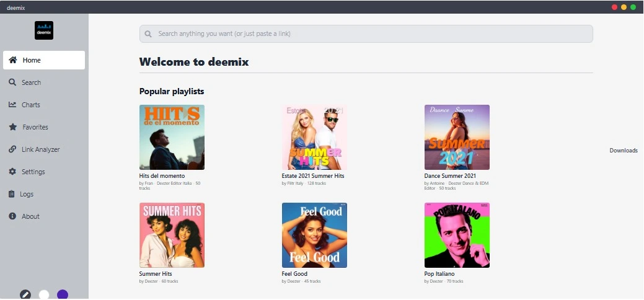The width and height of the screenshot is (644, 300).
Task: Open the Logs page label
Action: pyautogui.click(x=27, y=194)
